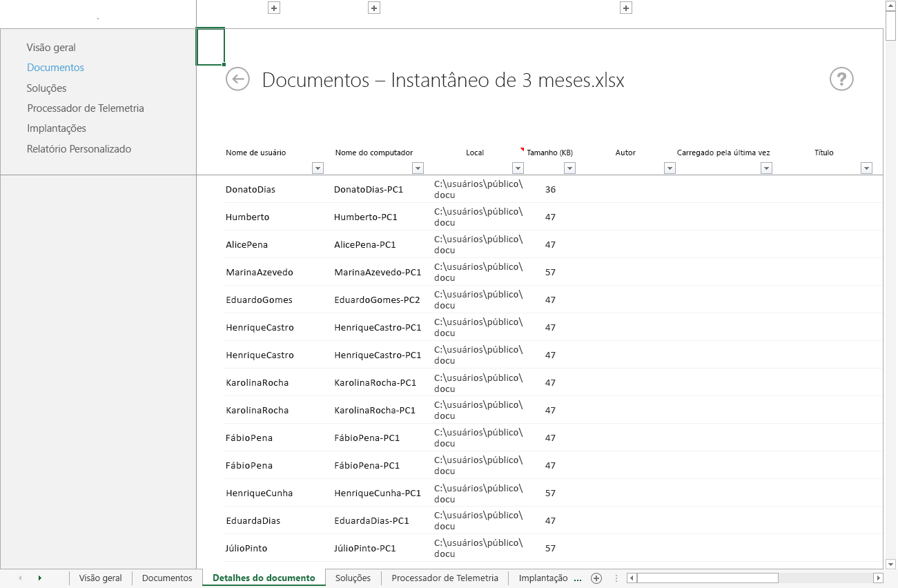The height and width of the screenshot is (588, 898).
Task: Switch to the Documentos sheet tab
Action: click(x=167, y=578)
